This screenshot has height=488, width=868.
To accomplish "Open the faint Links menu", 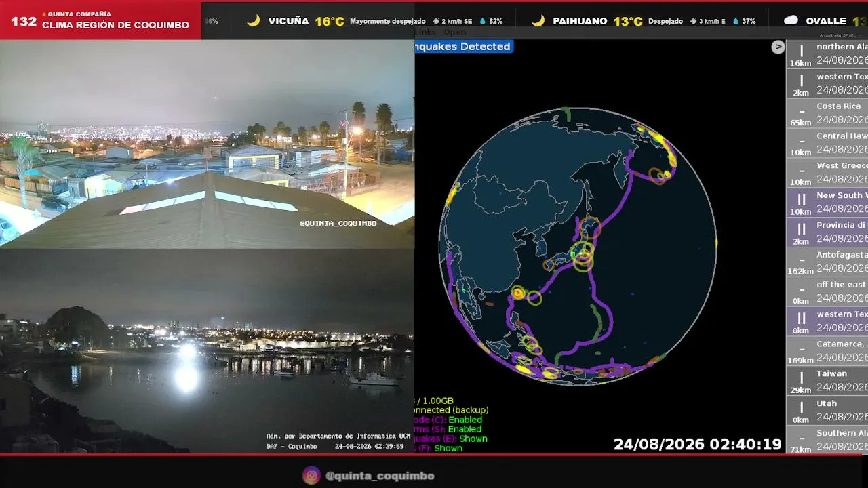I will click(425, 32).
